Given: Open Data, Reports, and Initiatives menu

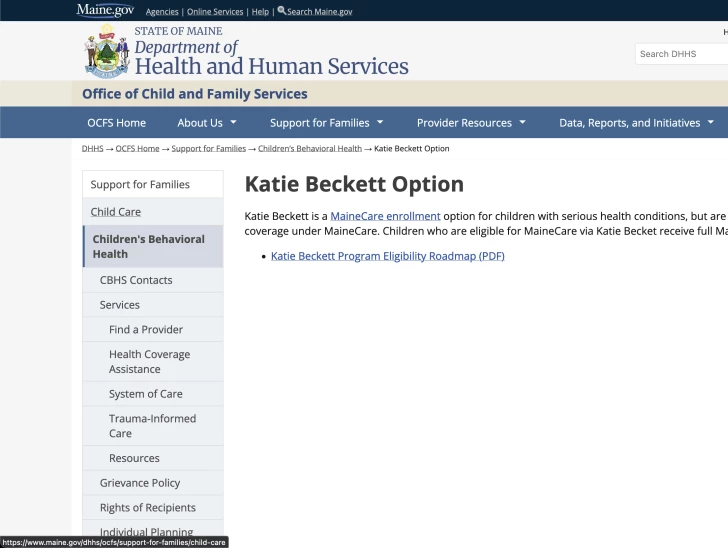Looking at the screenshot, I should [x=636, y=123].
